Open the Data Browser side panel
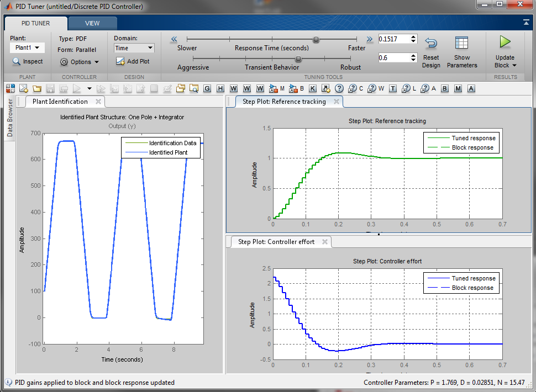 coord(10,117)
